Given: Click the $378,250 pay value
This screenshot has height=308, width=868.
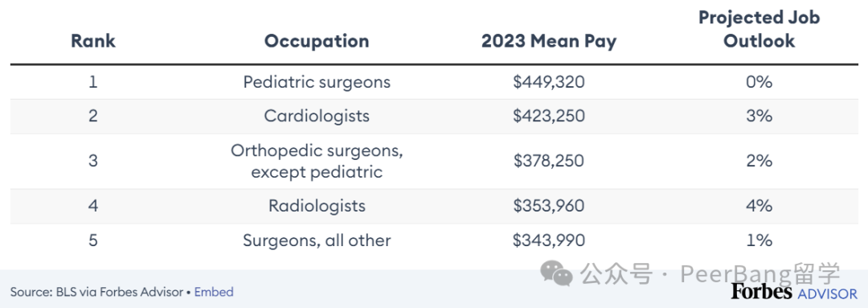Looking at the screenshot, I should 549,161.
